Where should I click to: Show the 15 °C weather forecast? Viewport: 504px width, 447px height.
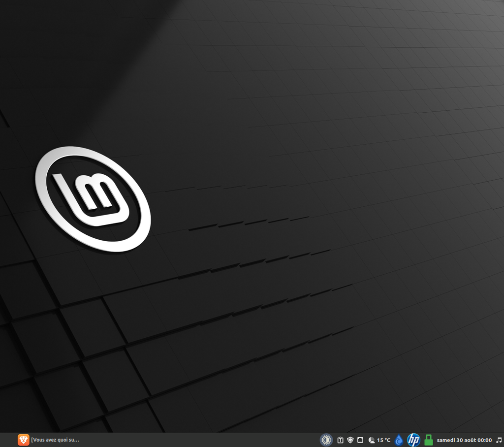pyautogui.click(x=383, y=440)
